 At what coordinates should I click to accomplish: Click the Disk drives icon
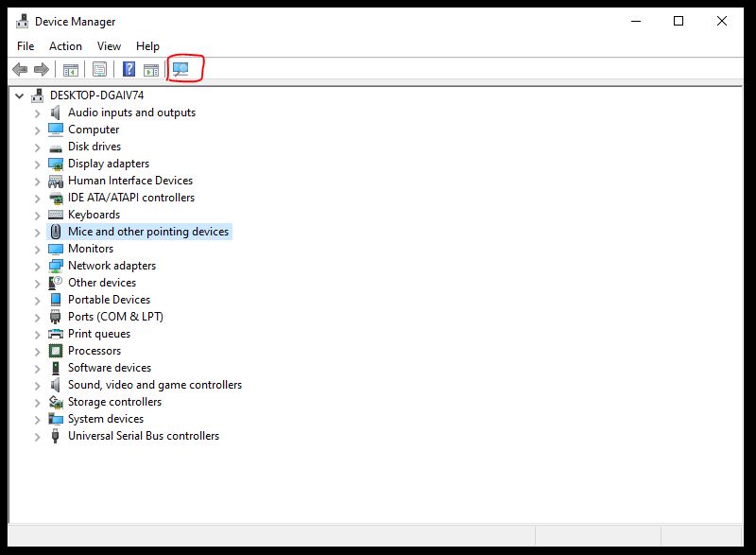click(56, 148)
